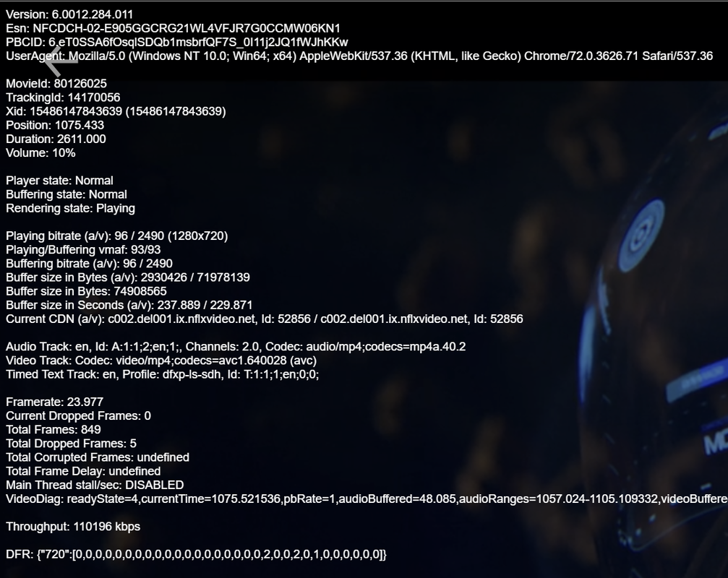Click the Framerate 23.977 line

coord(54,402)
